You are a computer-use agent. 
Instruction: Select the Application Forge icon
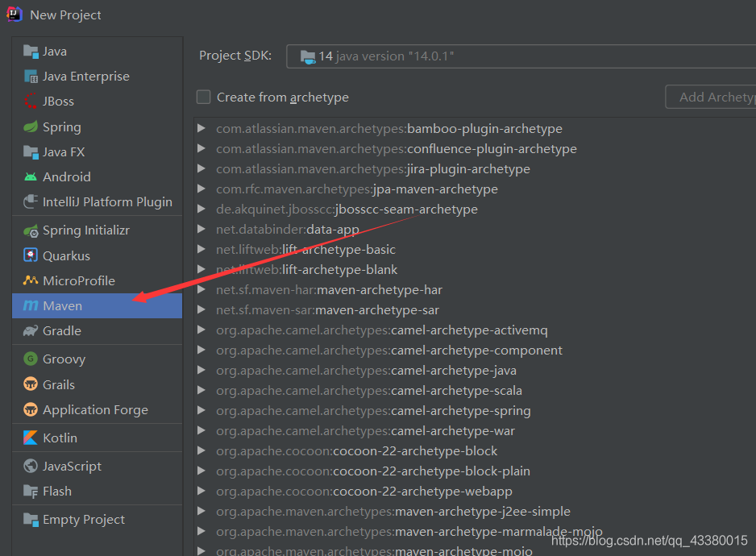(x=31, y=409)
